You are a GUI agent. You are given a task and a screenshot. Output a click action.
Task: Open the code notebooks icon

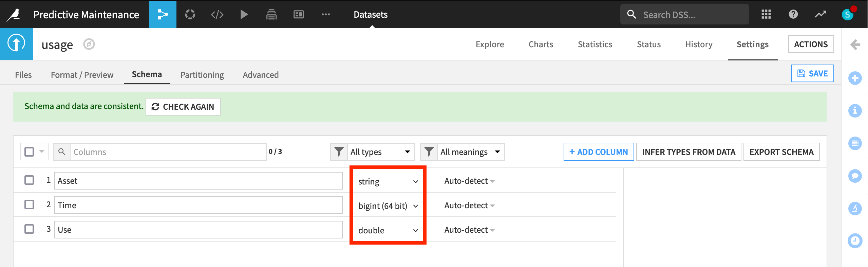tap(217, 14)
